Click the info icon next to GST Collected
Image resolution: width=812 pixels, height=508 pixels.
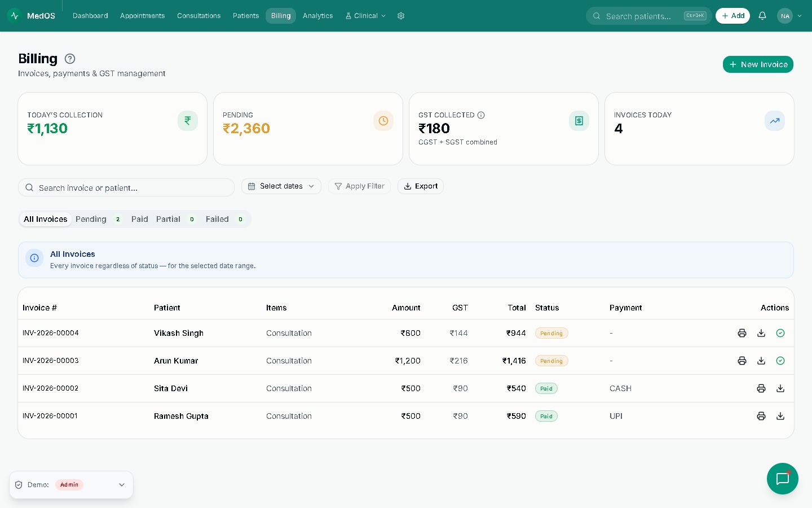pyautogui.click(x=481, y=115)
